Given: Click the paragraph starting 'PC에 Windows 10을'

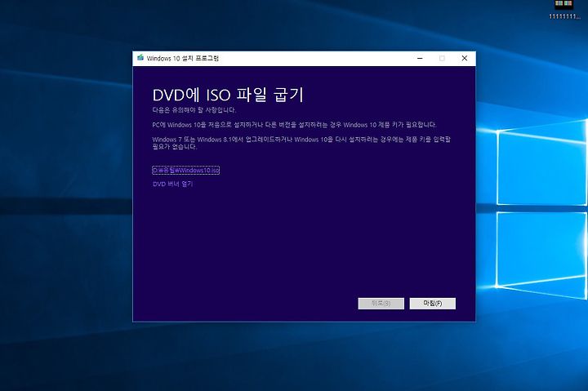Looking at the screenshot, I should pos(294,125).
